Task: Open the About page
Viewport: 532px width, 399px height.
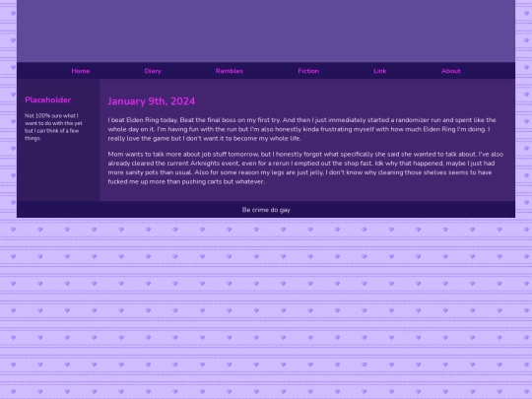Action: tap(450, 71)
